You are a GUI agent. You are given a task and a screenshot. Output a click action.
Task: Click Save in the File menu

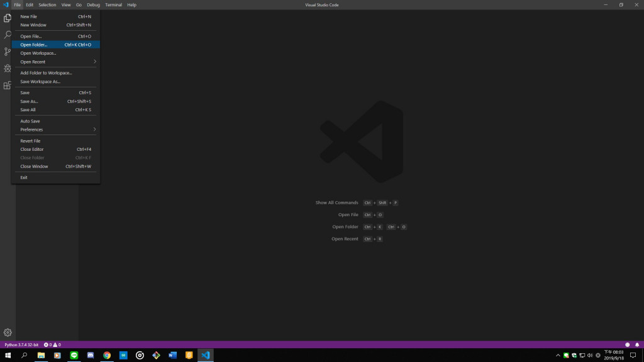click(55, 93)
